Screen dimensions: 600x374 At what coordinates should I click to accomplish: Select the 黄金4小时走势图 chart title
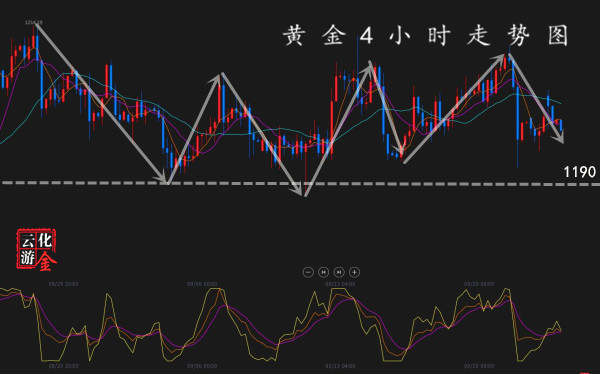pyautogui.click(x=426, y=36)
